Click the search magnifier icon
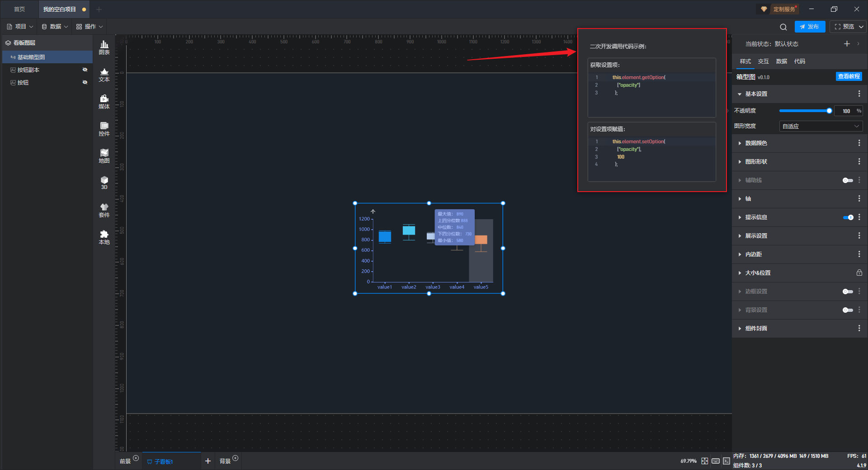This screenshot has height=470, width=868. [783, 27]
